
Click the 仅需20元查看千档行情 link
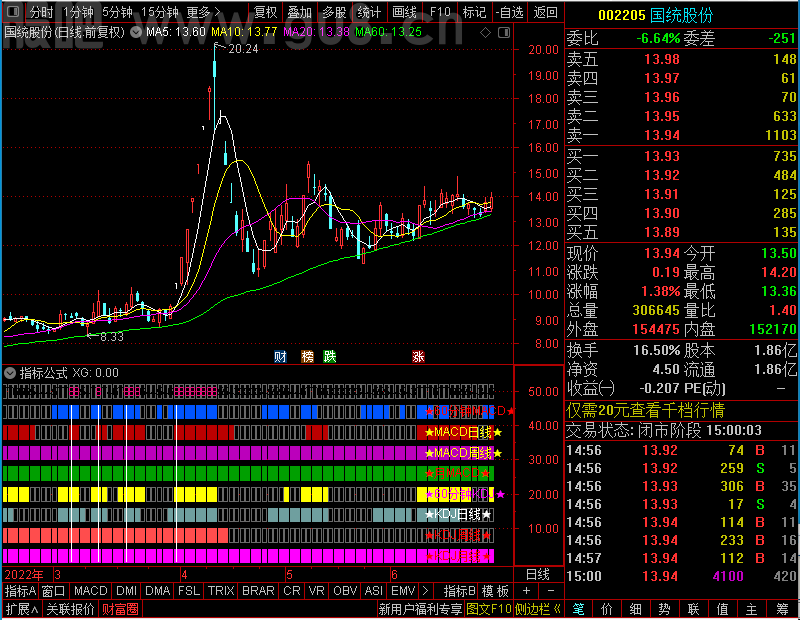coord(645,410)
